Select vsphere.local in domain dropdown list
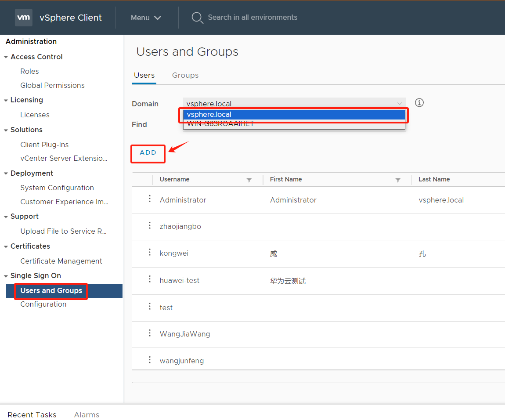This screenshot has height=420, width=505. 294,115
